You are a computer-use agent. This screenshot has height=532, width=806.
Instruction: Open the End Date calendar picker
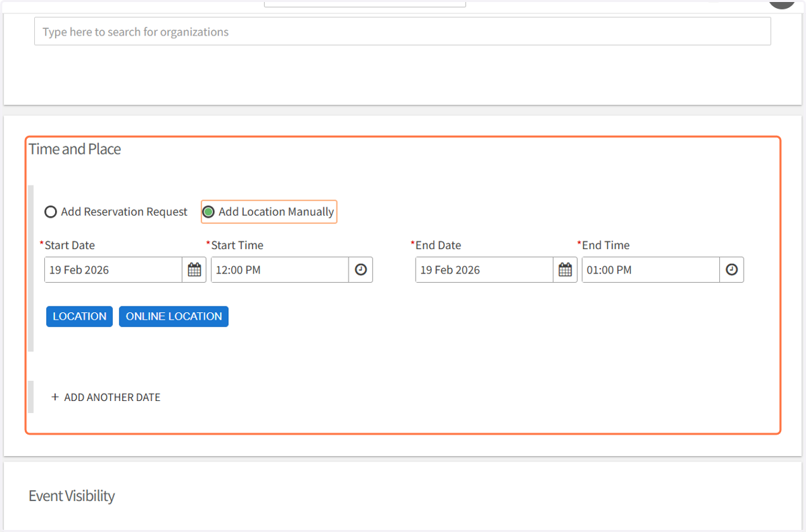click(566, 270)
